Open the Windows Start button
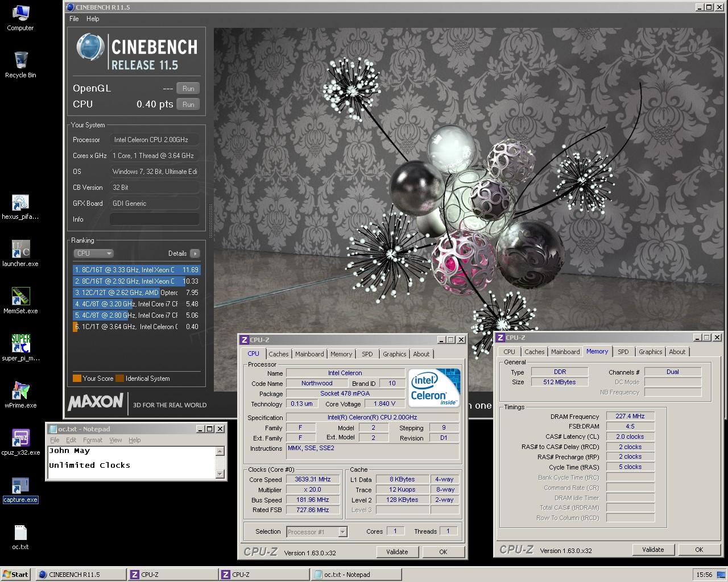Viewport: 728px width, 582px height. click(x=16, y=574)
